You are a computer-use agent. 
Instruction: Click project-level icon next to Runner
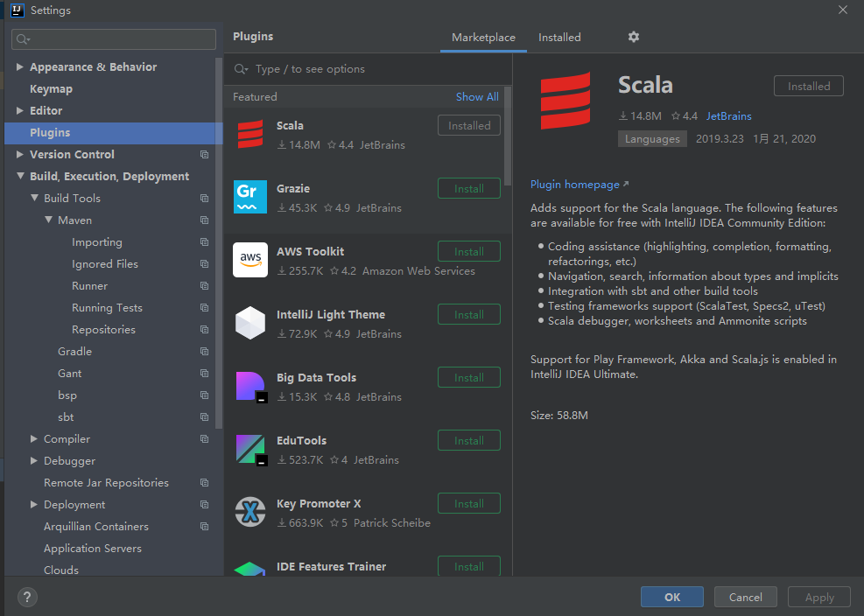tap(205, 285)
